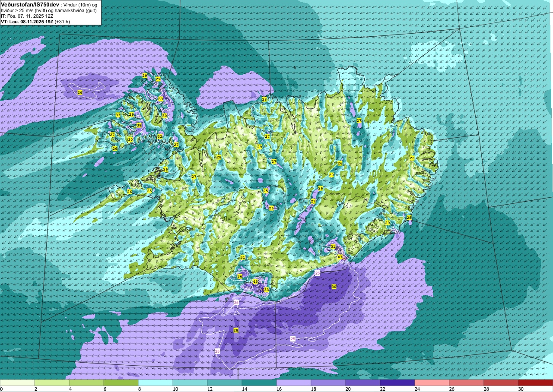Click the yellow gust label 36
The width and height of the screenshot is (553, 392).
click(240, 276)
